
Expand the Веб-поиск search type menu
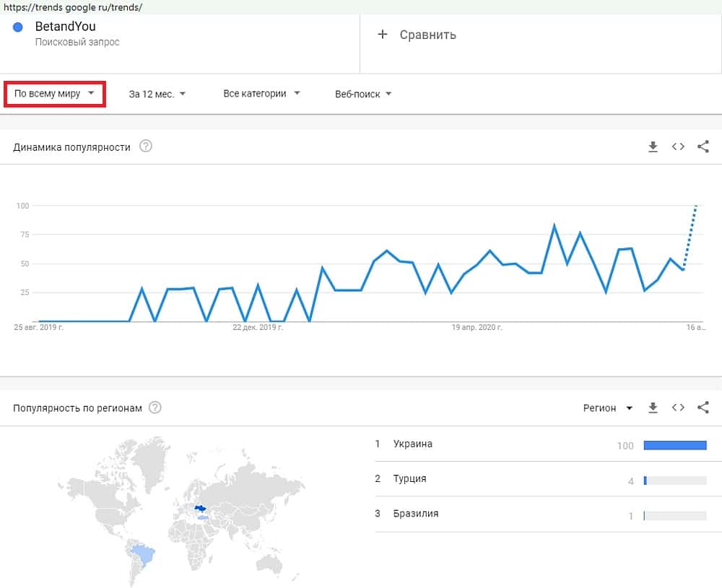[x=363, y=94]
